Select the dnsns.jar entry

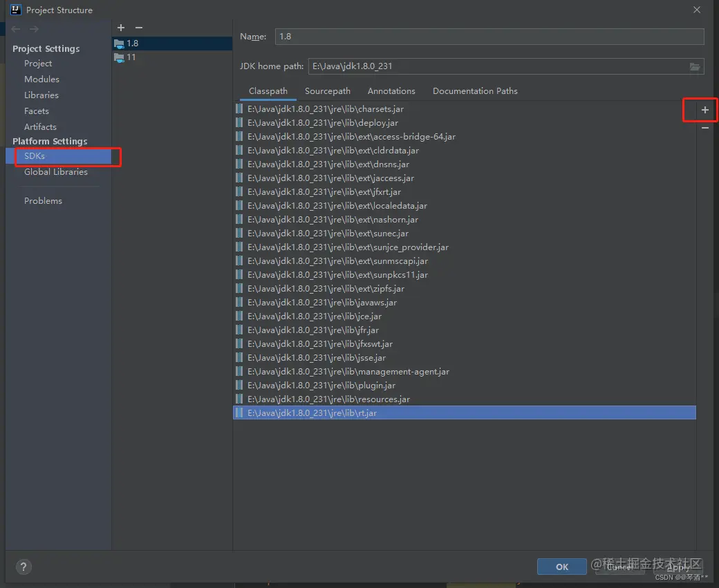465,164
